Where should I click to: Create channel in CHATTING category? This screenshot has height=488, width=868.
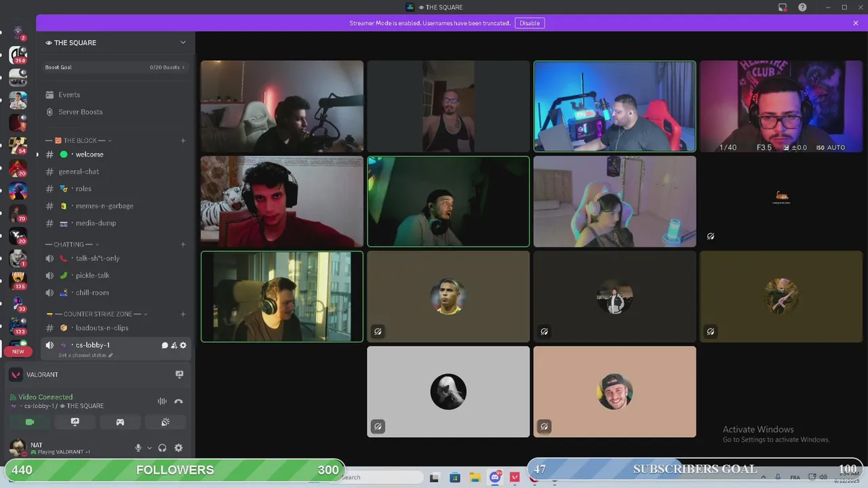[183, 244]
